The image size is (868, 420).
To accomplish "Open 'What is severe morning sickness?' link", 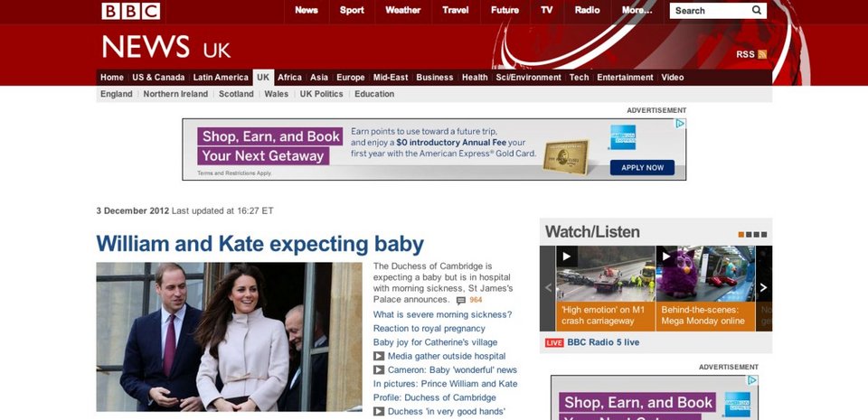I will coord(442,315).
